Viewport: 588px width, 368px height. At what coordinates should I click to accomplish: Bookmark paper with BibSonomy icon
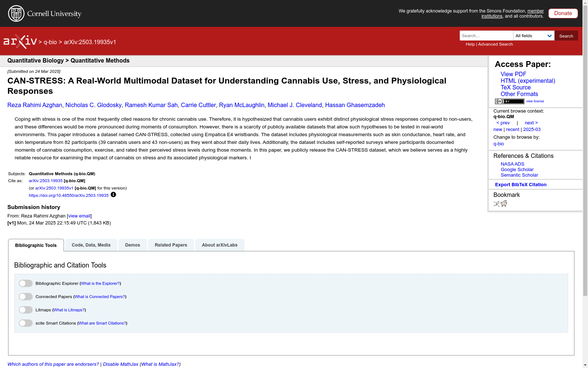click(x=496, y=204)
